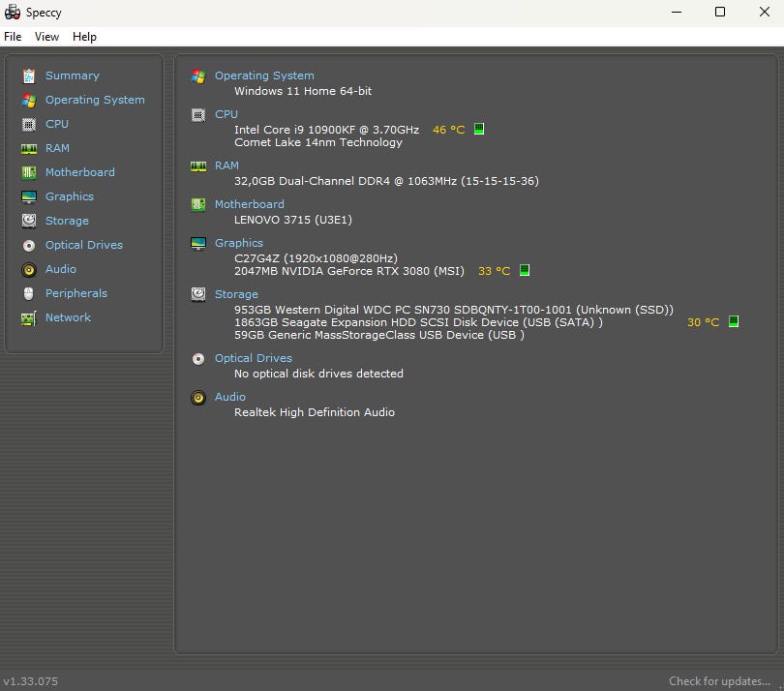Screen dimensions: 784x691
Task: Click disc icon beside Optical Drives heading in main panel
Action: 198,359
